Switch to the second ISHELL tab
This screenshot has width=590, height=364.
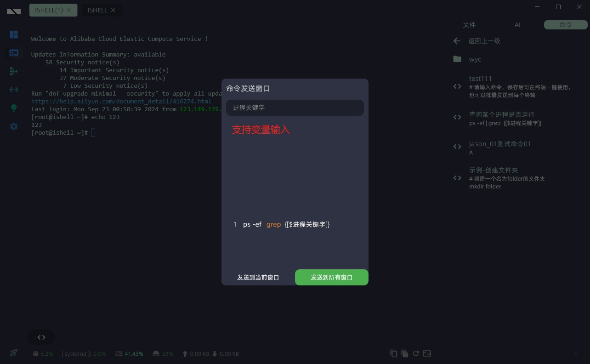[97, 10]
